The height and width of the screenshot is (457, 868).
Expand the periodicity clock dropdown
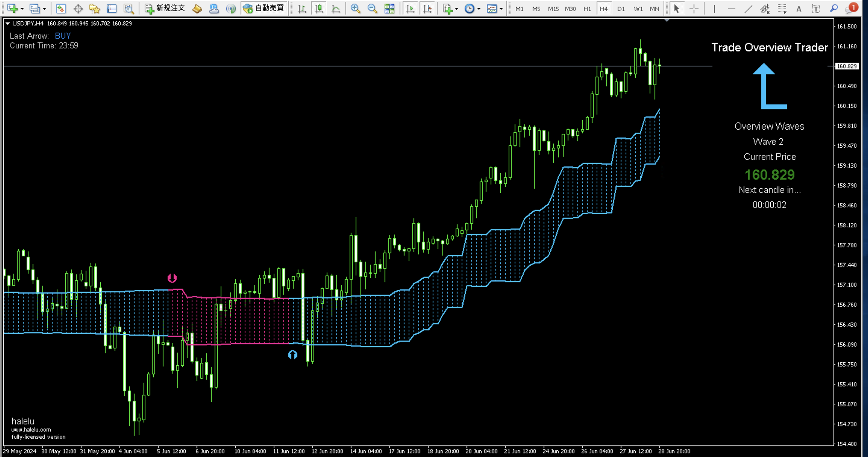(x=479, y=9)
